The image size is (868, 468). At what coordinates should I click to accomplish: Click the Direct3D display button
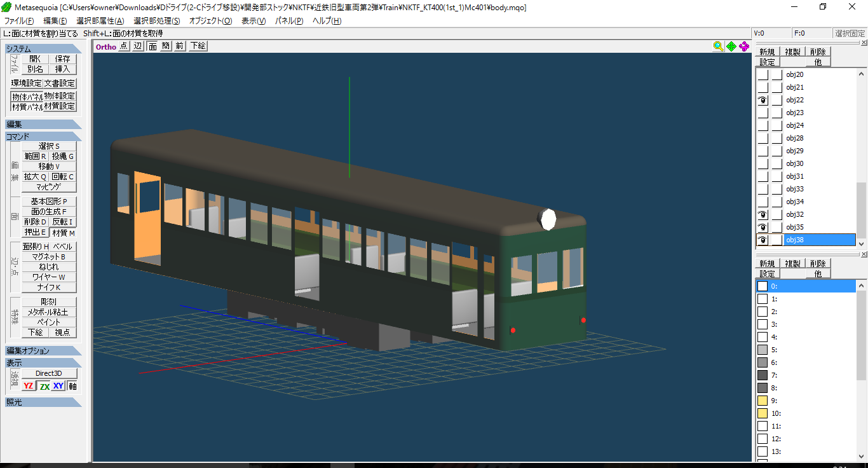click(49, 373)
